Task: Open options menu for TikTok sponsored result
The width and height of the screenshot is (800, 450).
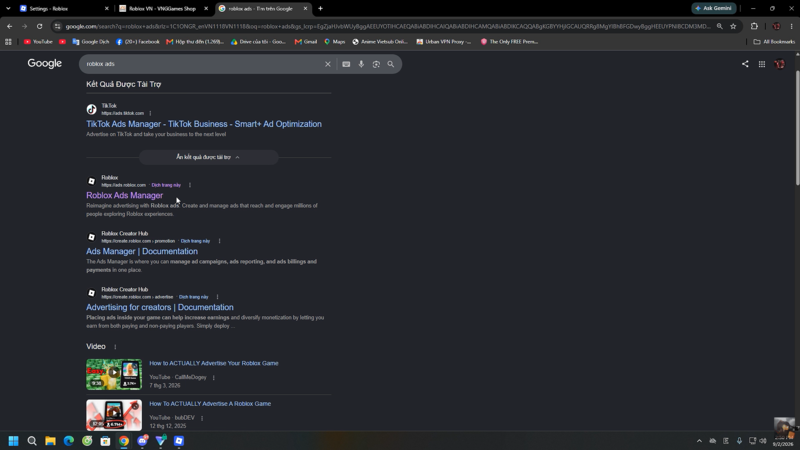Action: [x=150, y=113]
